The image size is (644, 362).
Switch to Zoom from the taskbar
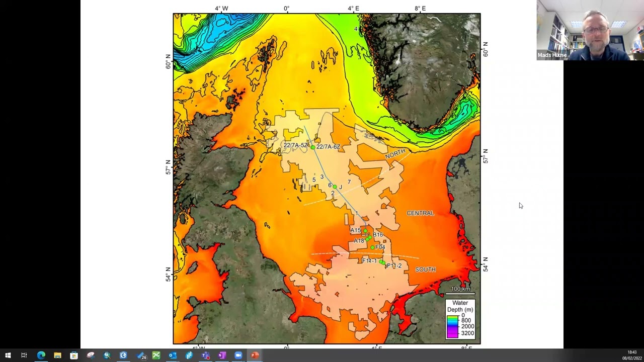[x=238, y=355]
